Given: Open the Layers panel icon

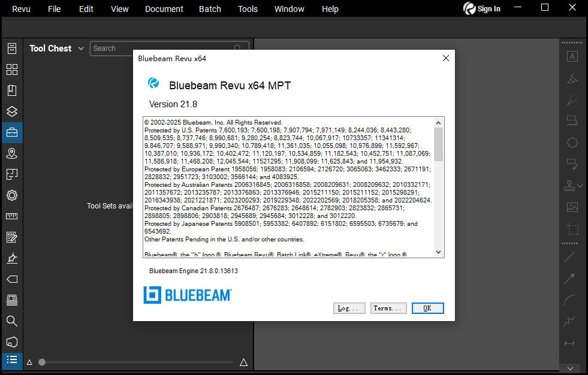Looking at the screenshot, I should coord(12,111).
